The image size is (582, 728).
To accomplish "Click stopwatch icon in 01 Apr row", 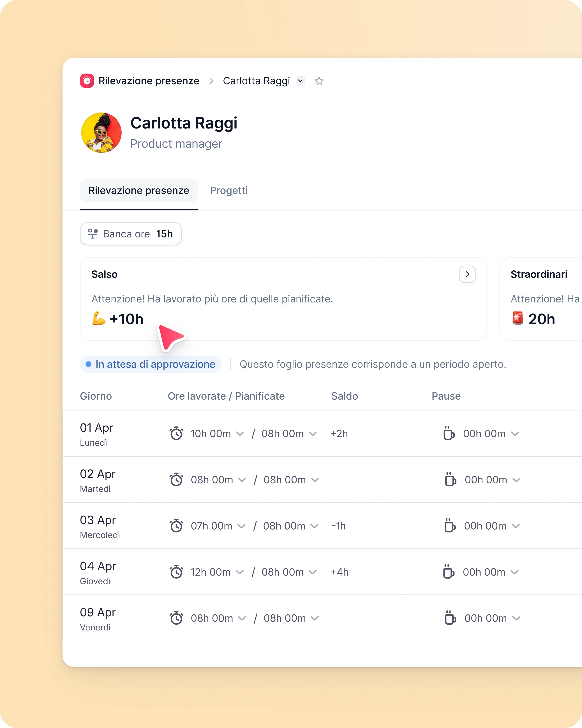I will pos(176,434).
